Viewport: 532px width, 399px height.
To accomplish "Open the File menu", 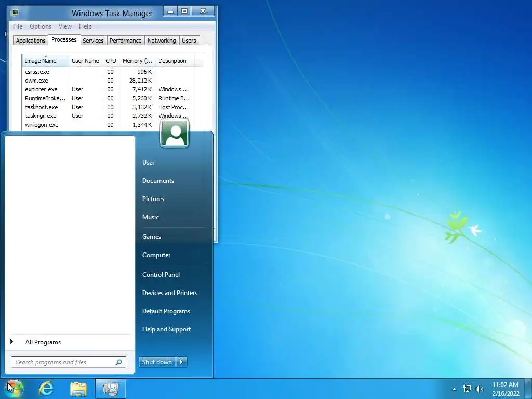I will click(18, 26).
